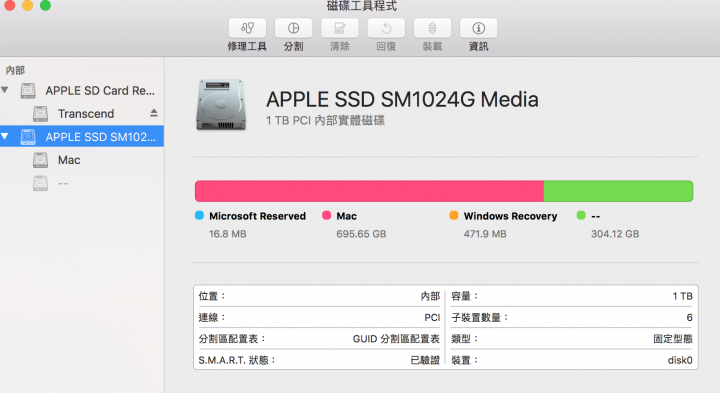Click the pink Mac partition bar segment
Viewport: 720px width, 393px height.
(369, 191)
